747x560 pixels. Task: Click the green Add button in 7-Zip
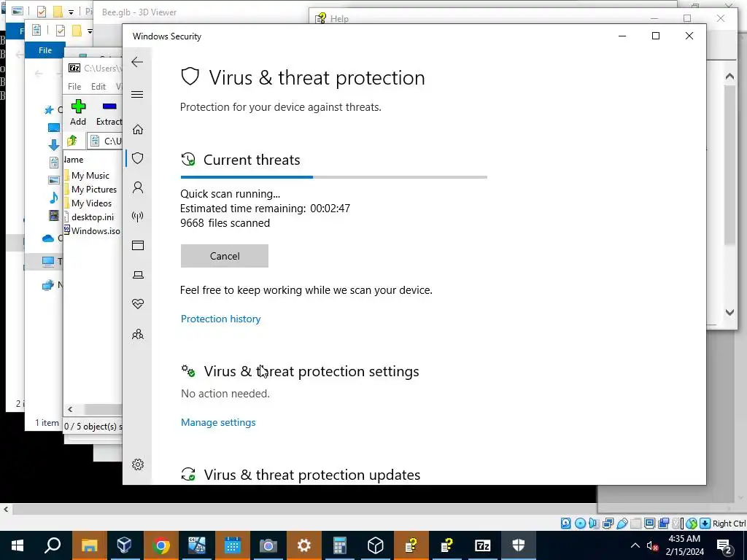pyautogui.click(x=78, y=113)
